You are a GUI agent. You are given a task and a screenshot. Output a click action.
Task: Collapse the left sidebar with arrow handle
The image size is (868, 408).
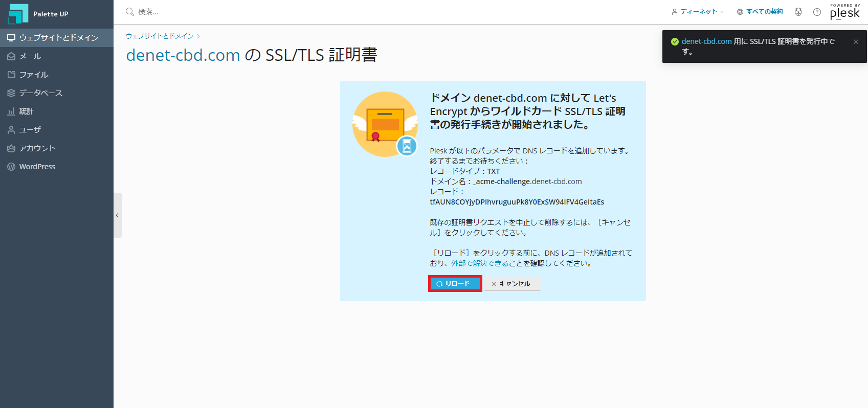(118, 215)
